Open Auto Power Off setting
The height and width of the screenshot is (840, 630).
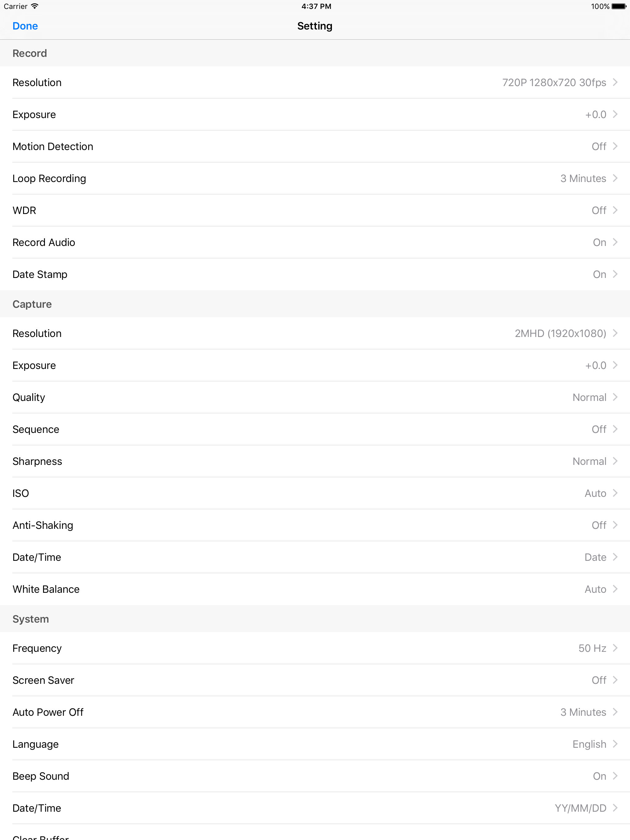pyautogui.click(x=315, y=712)
